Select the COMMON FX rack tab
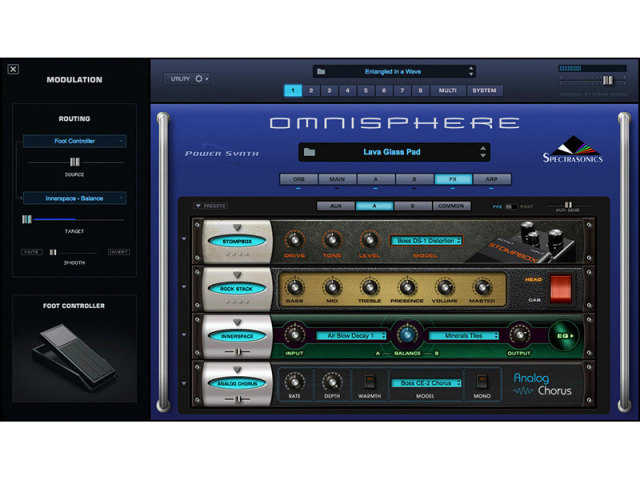The width and height of the screenshot is (640, 480). coord(451,206)
